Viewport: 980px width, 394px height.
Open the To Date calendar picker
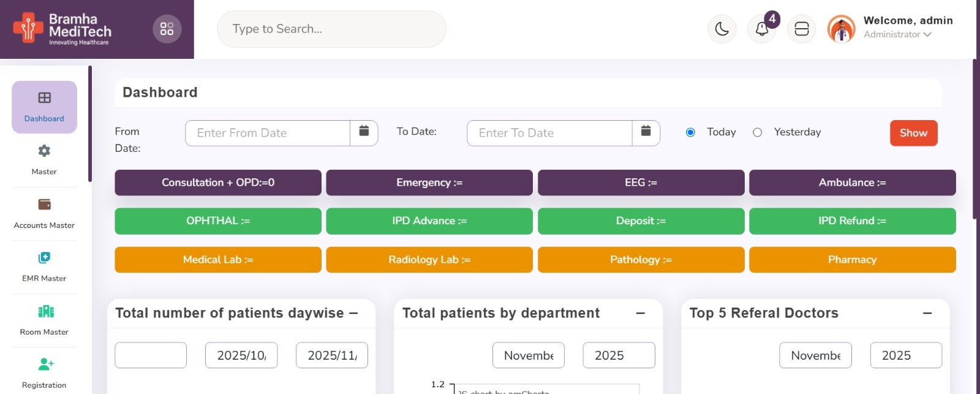646,132
